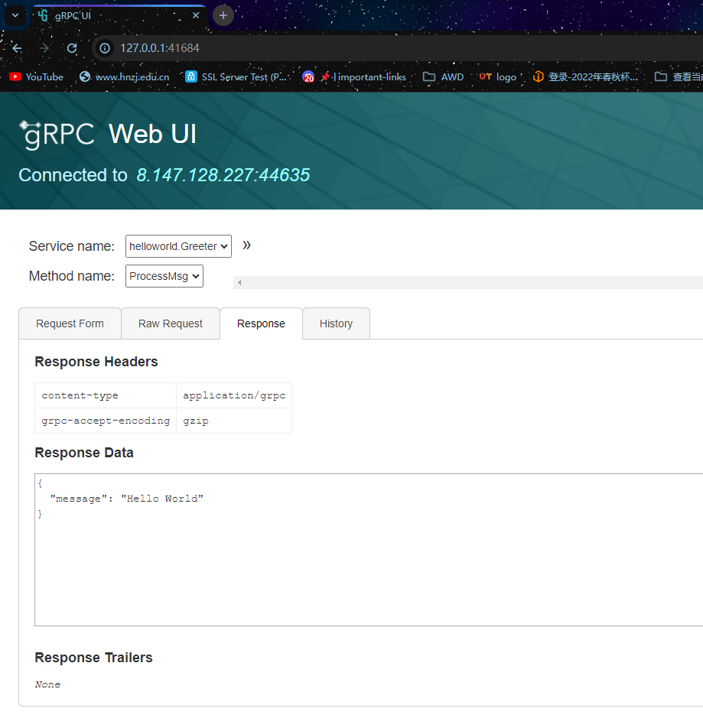Open the tab search chevron button
Screen dimensions: 703x728
pyautogui.click(x=15, y=15)
